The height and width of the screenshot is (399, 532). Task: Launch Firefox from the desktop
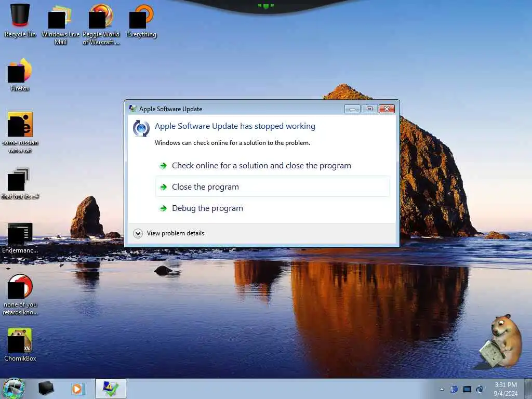(x=20, y=75)
